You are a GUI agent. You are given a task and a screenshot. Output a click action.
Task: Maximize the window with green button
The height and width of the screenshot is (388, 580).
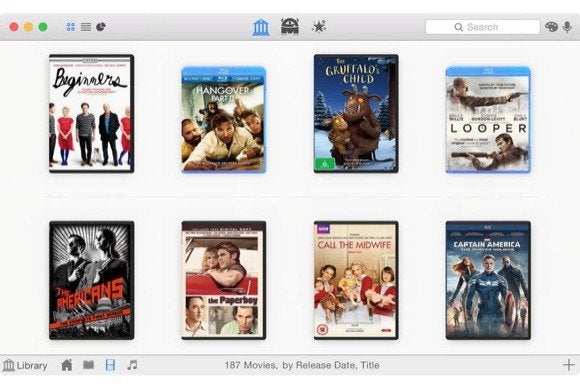click(x=43, y=27)
